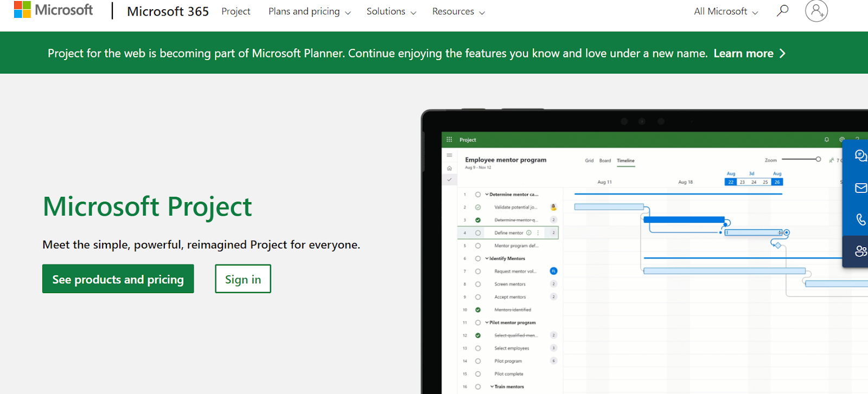Open the settings gear in Project header
This screenshot has height=394, width=868.
(842, 140)
